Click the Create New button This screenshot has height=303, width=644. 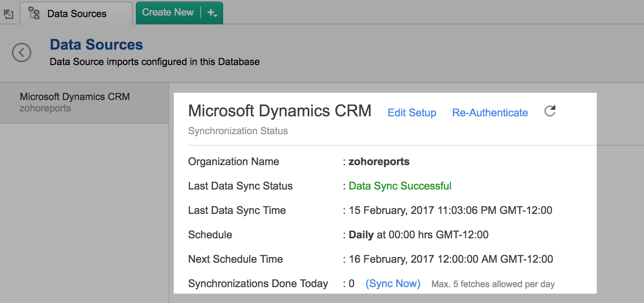point(168,13)
